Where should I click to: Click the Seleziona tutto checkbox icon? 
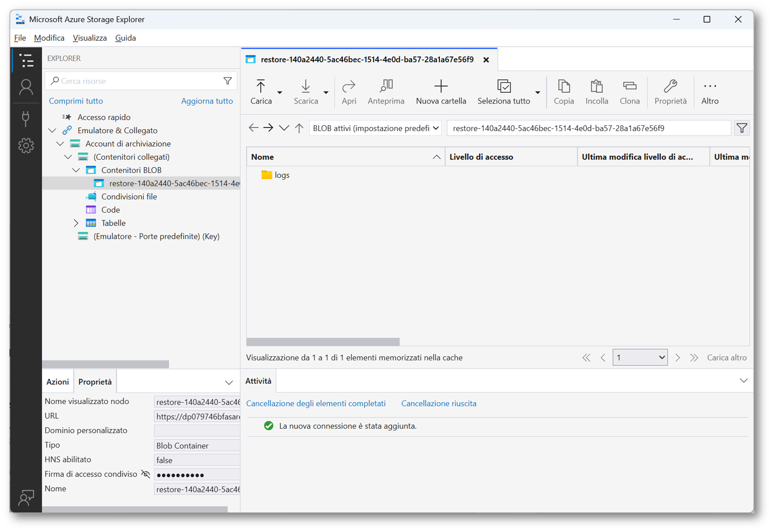tap(504, 86)
